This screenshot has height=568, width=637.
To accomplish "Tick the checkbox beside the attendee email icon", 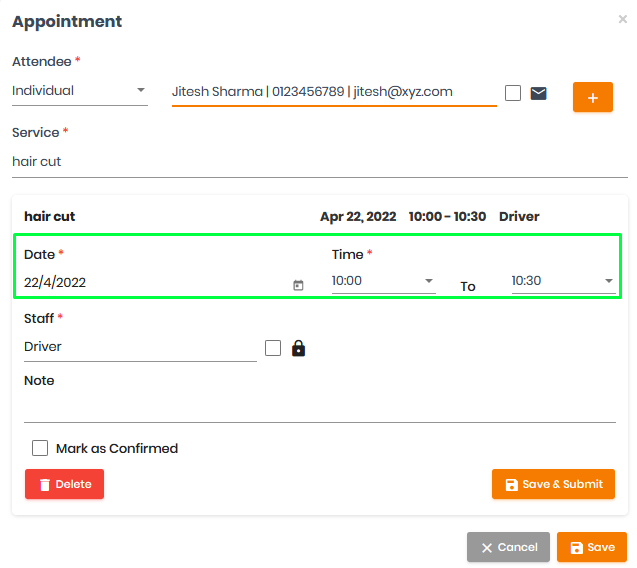I will pos(513,93).
